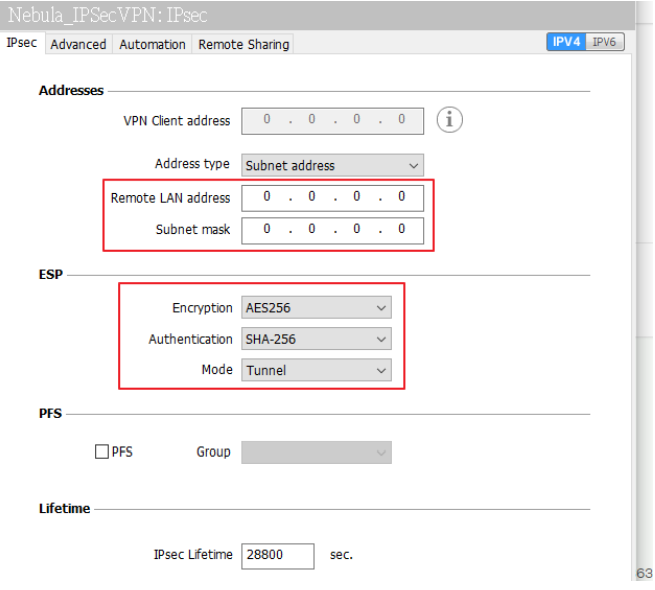Select the IPsec tab
This screenshot has width=655, height=590.
(x=21, y=43)
